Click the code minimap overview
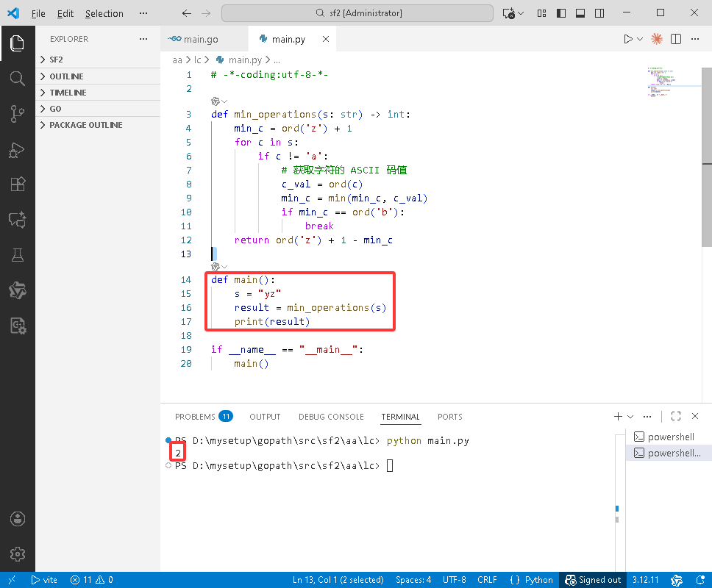 click(x=674, y=82)
